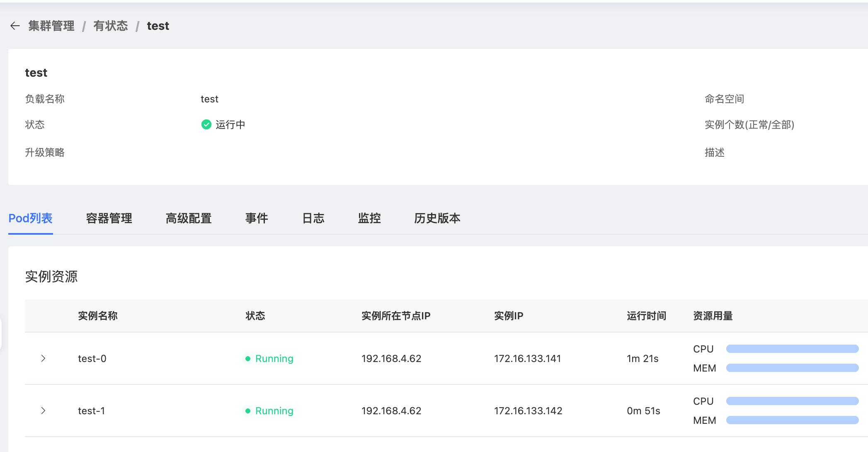Go to 有状态 breadcrumb link
Viewport: 868px width, 452px height.
point(111,26)
